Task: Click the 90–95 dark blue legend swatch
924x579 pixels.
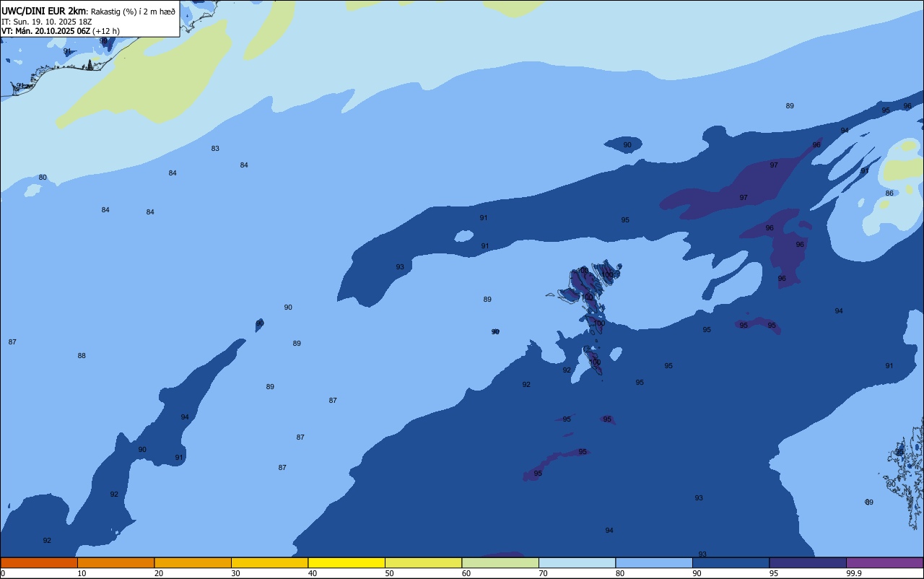Action: [731, 562]
